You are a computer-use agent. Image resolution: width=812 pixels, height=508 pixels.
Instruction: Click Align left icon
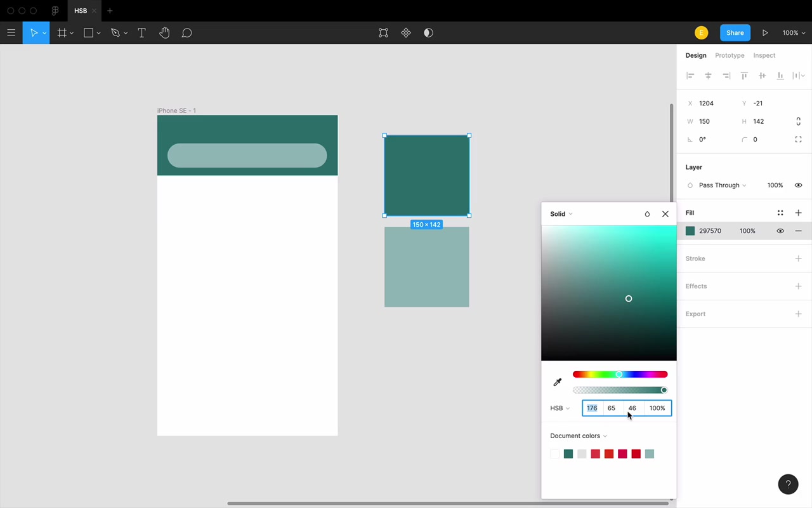coord(690,76)
